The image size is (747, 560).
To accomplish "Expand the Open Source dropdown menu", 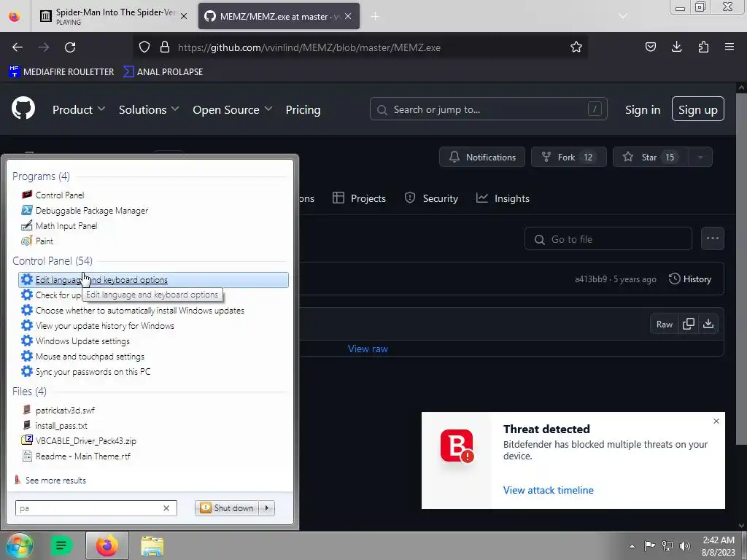I will pyautogui.click(x=233, y=109).
